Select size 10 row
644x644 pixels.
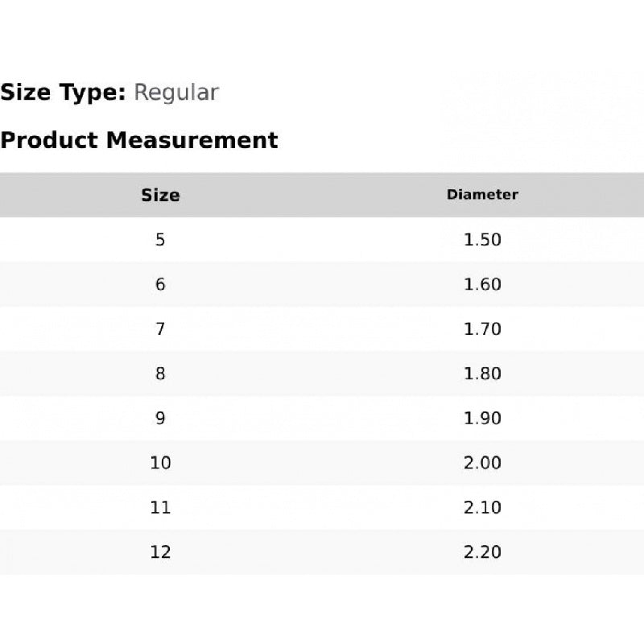(160, 463)
